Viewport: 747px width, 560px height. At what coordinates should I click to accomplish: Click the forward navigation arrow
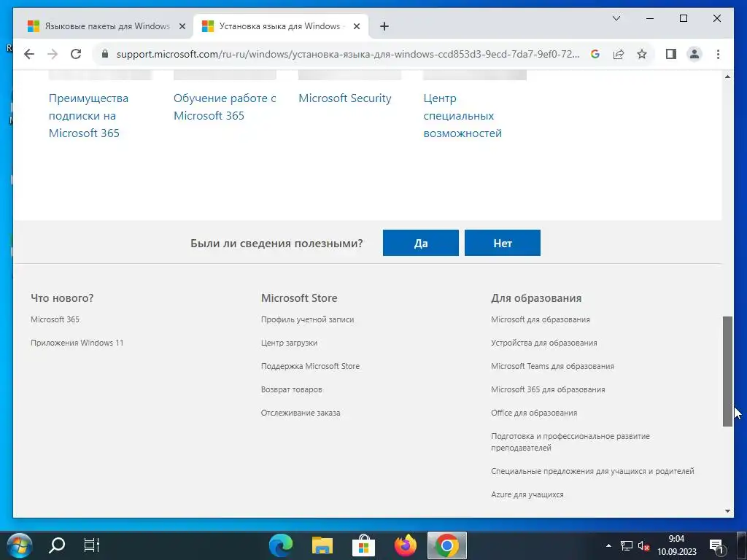[53, 54]
